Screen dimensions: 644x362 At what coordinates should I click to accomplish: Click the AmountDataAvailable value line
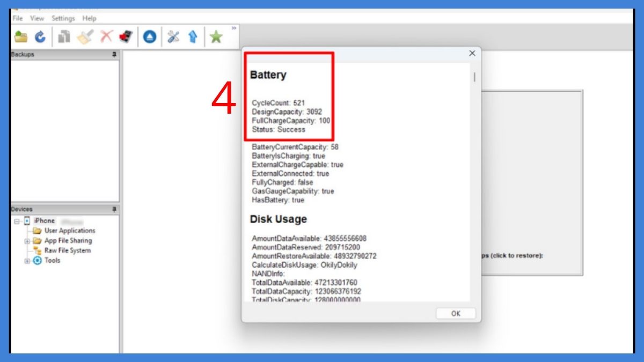(x=310, y=239)
